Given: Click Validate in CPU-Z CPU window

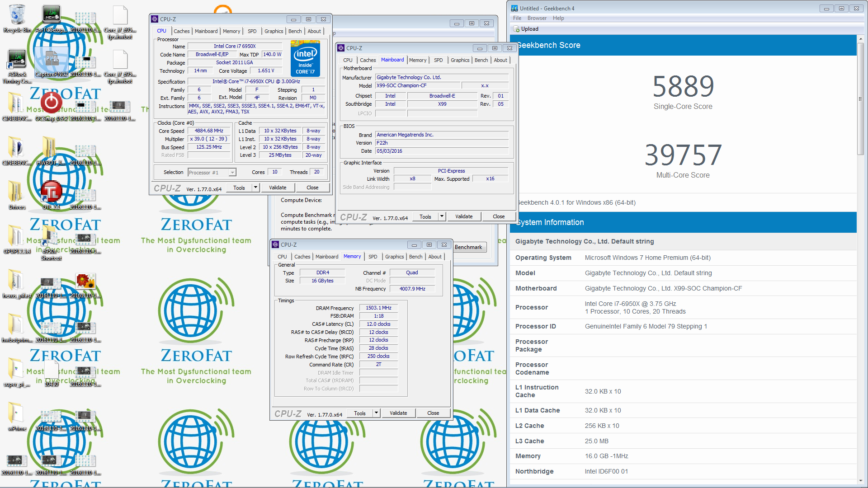Looking at the screenshot, I should coord(278,188).
